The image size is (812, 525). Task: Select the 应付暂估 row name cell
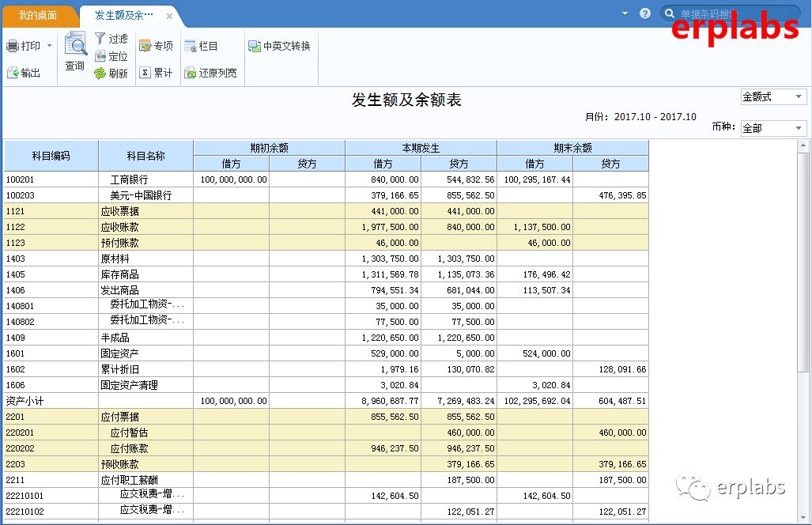146,432
